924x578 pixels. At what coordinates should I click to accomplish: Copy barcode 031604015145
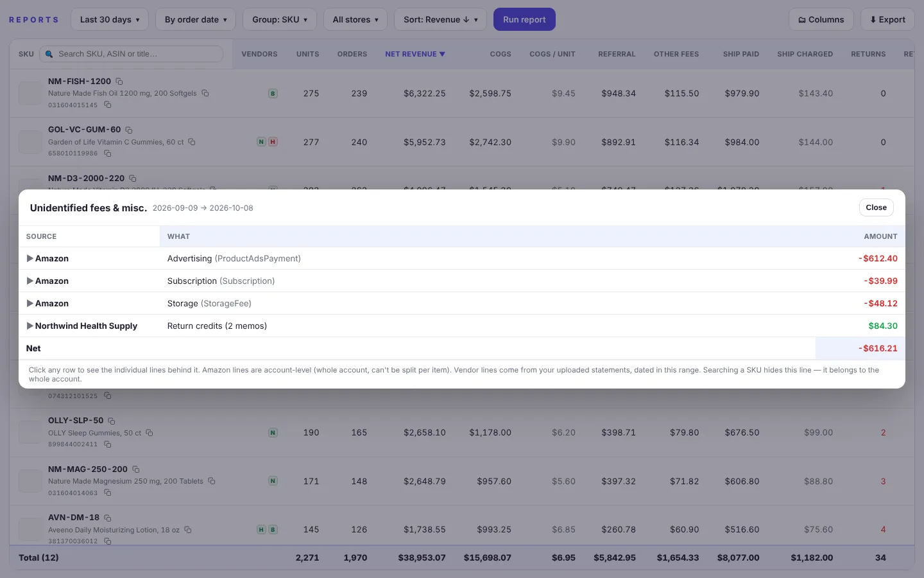tap(108, 105)
